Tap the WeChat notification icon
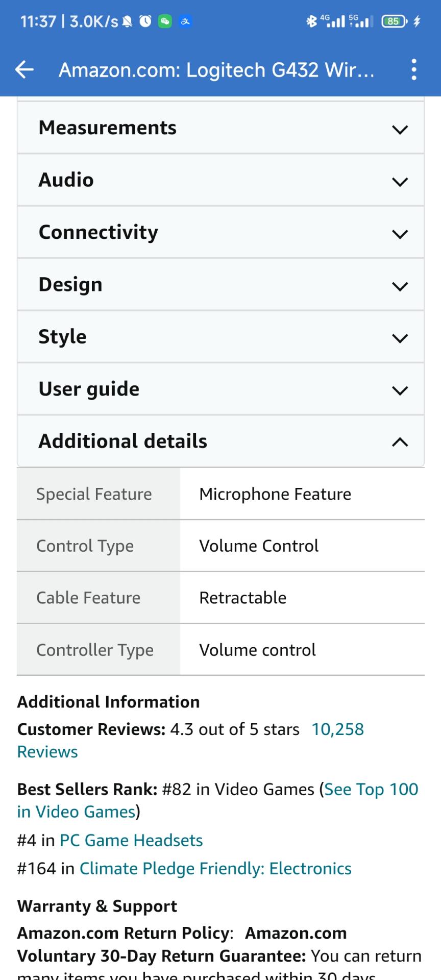 pyautogui.click(x=165, y=21)
